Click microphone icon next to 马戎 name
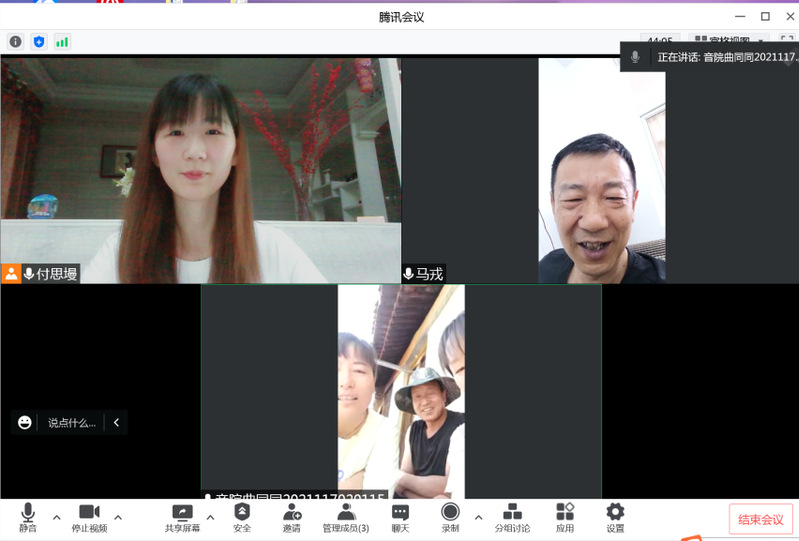Screen dimensions: 799x541 pos(408,274)
